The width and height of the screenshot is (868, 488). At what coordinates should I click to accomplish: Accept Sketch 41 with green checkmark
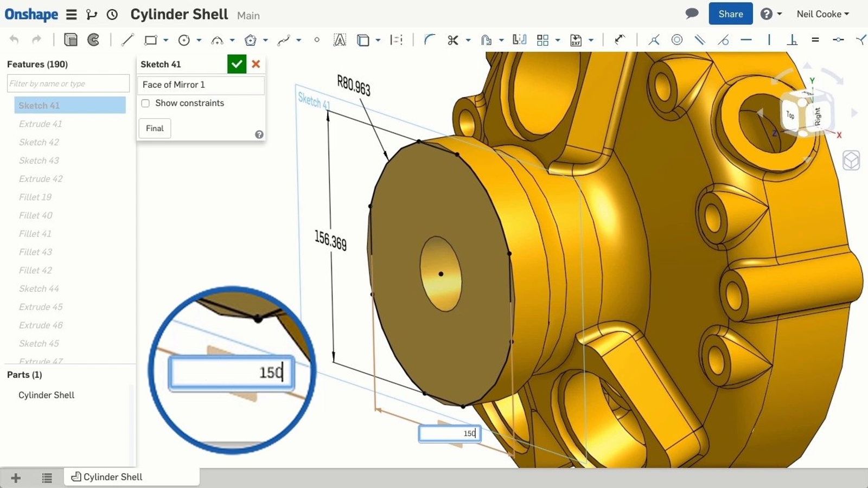(237, 64)
